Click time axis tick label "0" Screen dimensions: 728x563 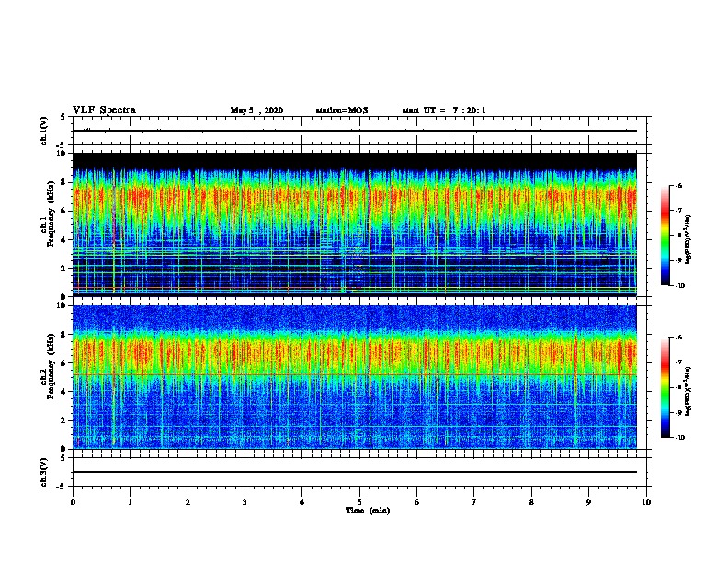point(73,502)
